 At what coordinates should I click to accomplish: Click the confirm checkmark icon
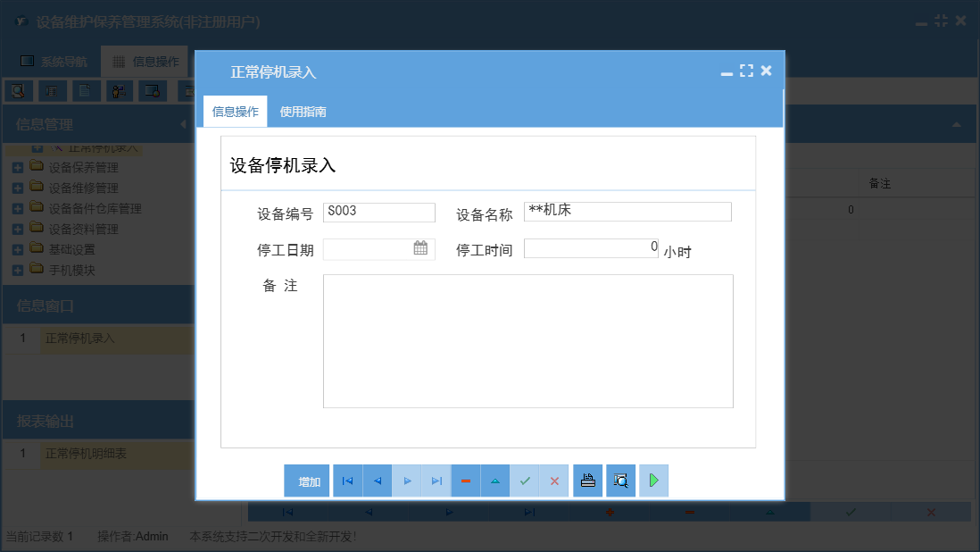click(525, 481)
